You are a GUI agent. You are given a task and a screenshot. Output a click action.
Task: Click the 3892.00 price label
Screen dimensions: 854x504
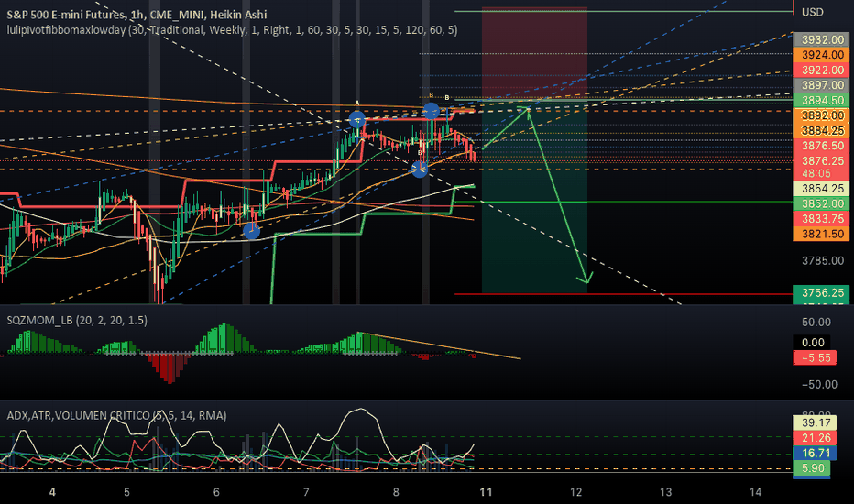(x=821, y=115)
